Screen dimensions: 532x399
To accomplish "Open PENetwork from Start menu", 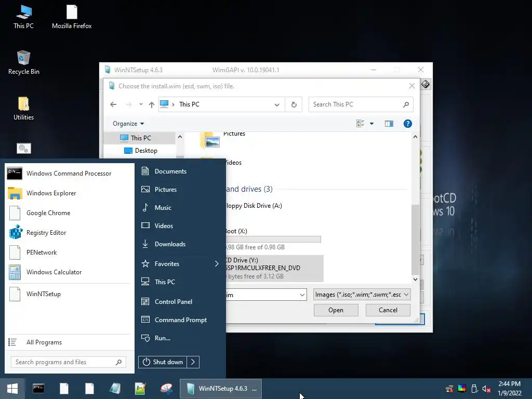I will pos(69,252).
